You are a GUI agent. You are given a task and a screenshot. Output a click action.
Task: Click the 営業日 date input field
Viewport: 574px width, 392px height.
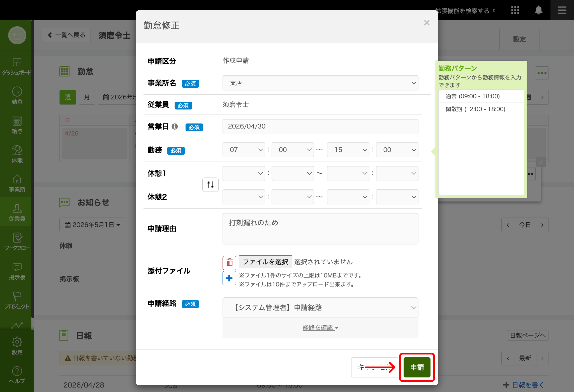320,127
